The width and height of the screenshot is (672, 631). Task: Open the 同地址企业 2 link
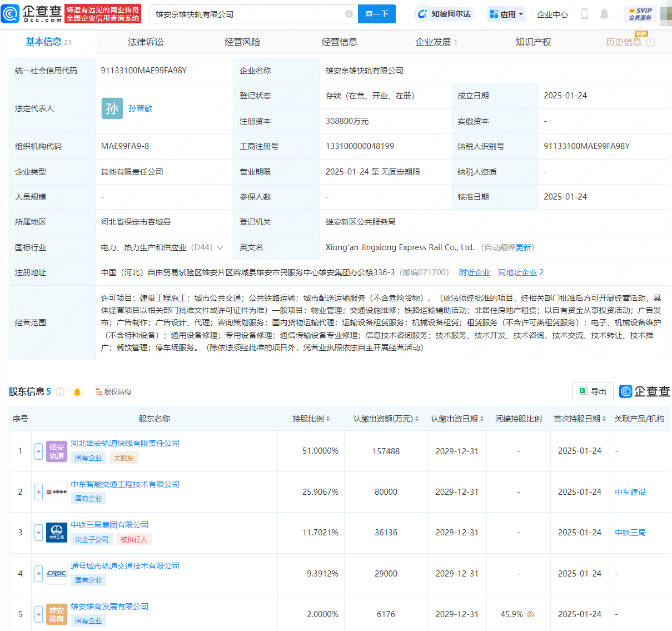click(x=521, y=272)
